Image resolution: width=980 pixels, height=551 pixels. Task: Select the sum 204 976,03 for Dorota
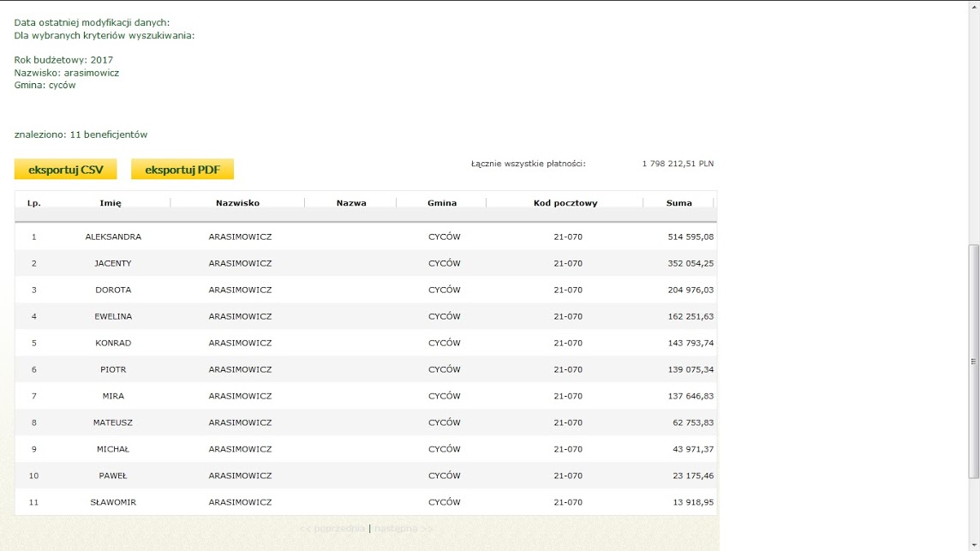tap(690, 290)
